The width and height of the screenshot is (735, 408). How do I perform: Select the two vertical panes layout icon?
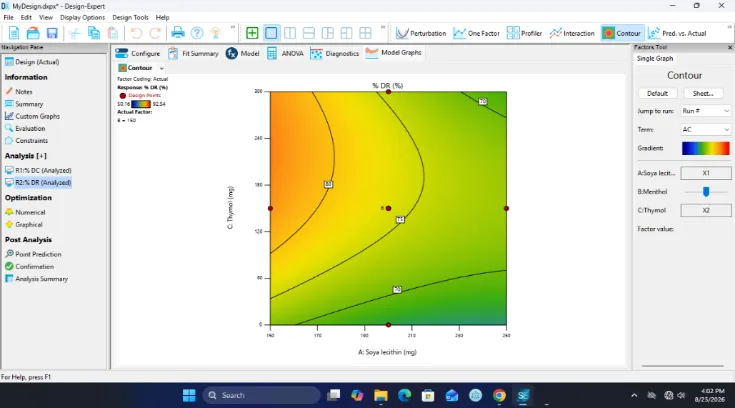(x=290, y=33)
